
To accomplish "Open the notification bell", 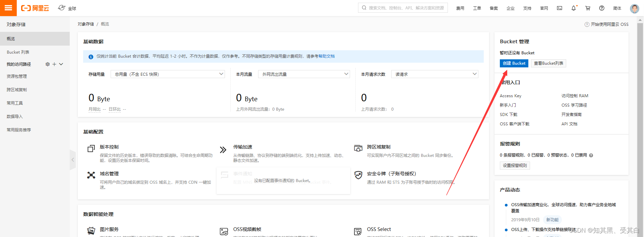I will (574, 8).
